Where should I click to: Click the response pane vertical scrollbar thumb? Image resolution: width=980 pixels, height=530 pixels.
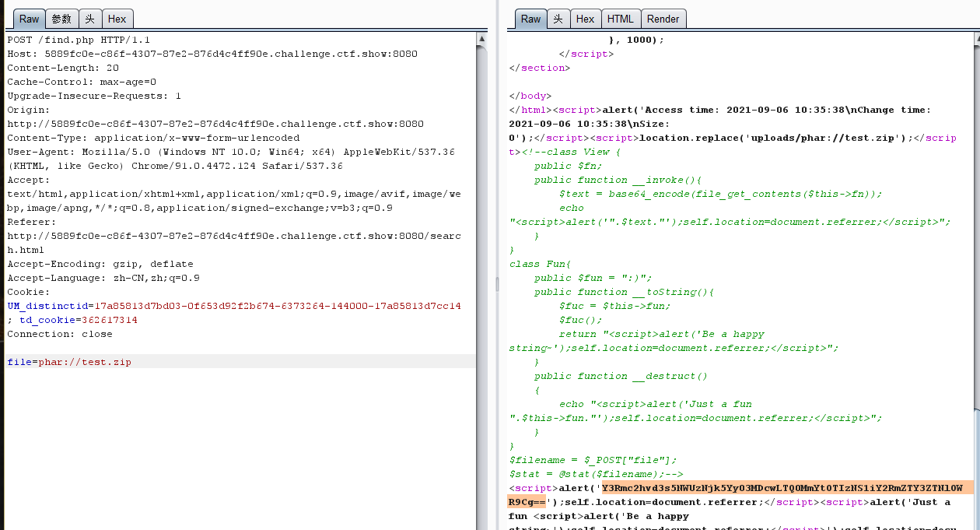tap(975, 469)
